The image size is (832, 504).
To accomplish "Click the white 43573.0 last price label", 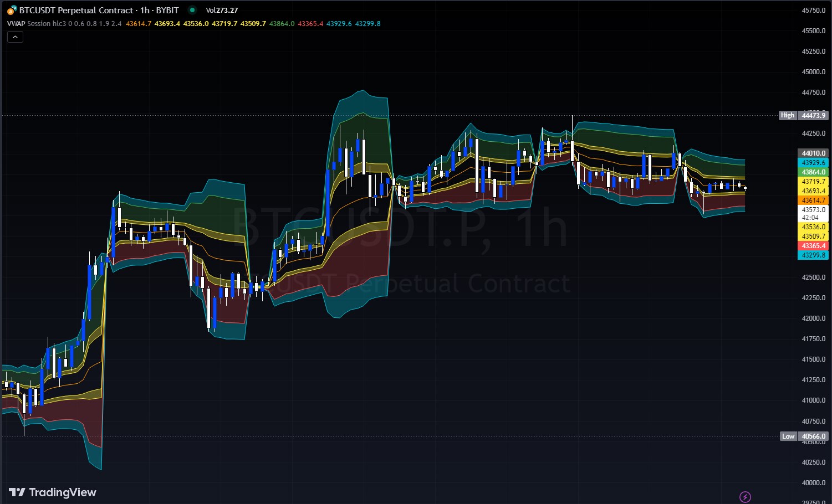I will pyautogui.click(x=813, y=210).
